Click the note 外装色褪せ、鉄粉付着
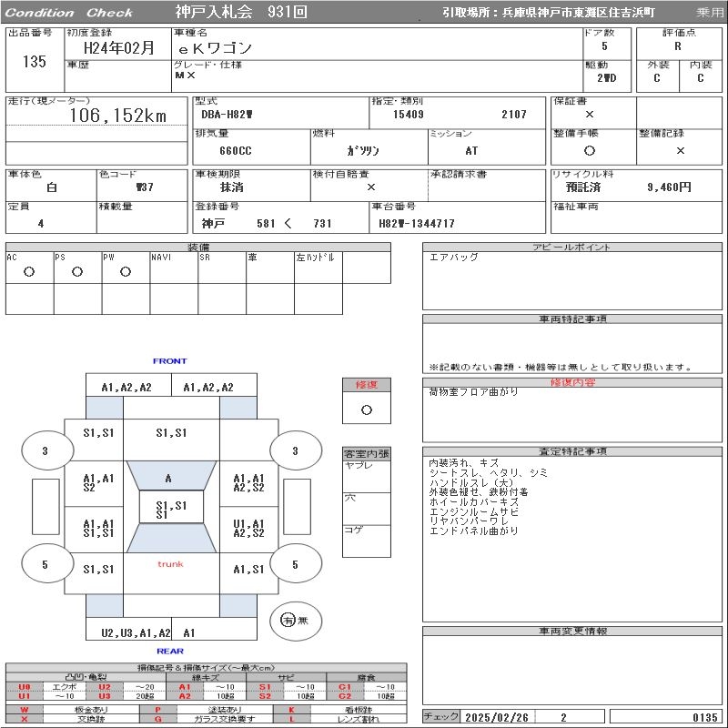Screen dimensions: 728x728 pos(479,491)
